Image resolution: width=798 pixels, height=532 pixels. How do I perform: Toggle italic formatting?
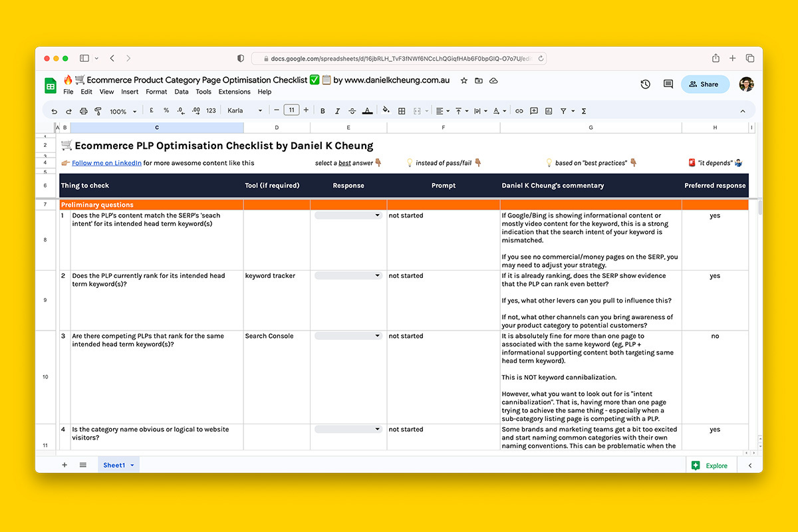(337, 111)
